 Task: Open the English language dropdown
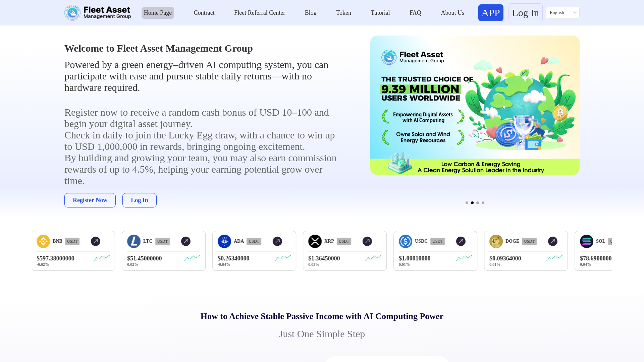(x=563, y=13)
